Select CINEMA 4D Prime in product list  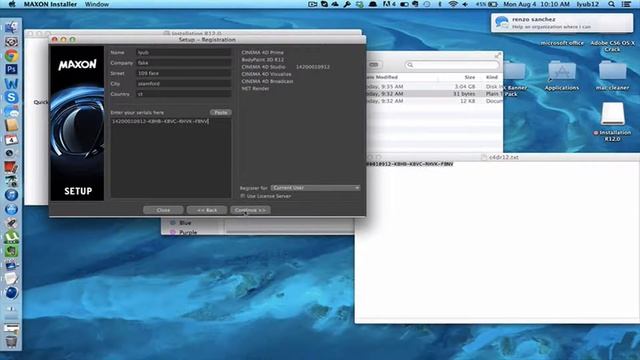[x=262, y=52]
